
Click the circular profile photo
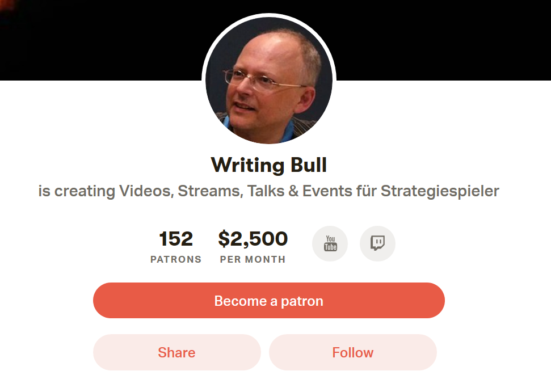(x=269, y=80)
